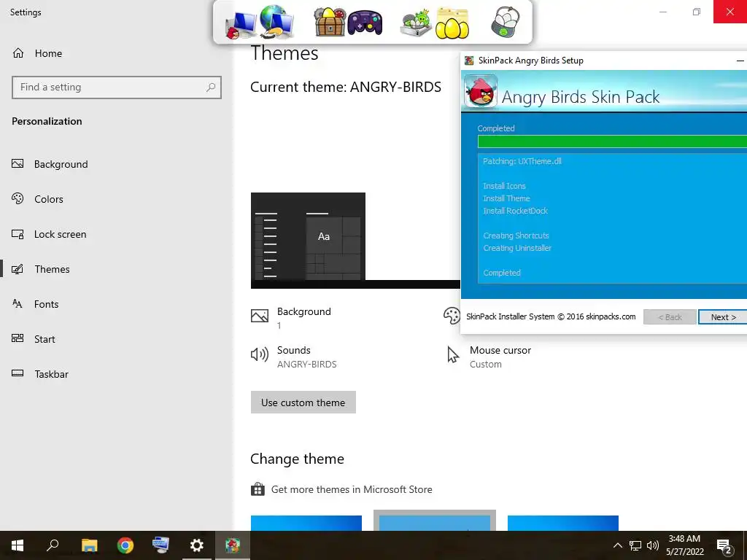Click 'Patching: UXTheme.dll' log line
Viewport: 747px width, 560px height.
tap(522, 161)
